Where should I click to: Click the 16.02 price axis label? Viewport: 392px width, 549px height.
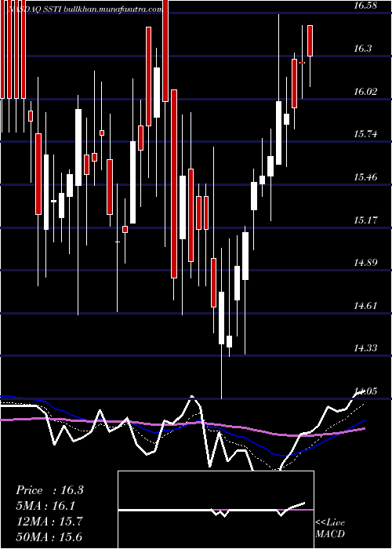tap(365, 92)
